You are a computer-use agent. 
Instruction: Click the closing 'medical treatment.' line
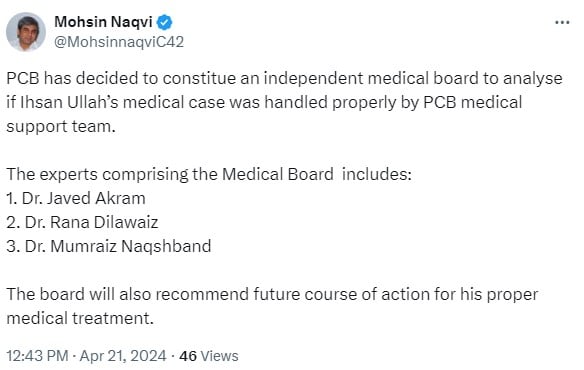[x=80, y=319]
